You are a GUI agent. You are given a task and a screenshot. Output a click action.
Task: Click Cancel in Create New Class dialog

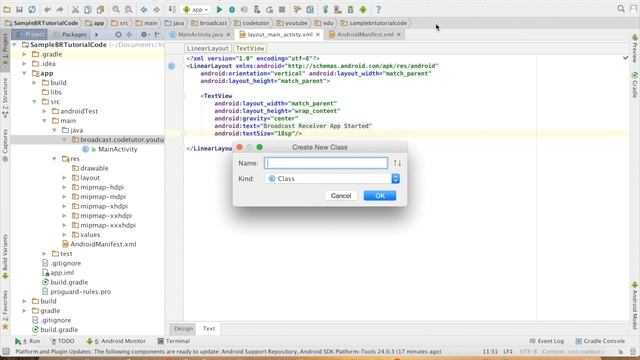(341, 196)
